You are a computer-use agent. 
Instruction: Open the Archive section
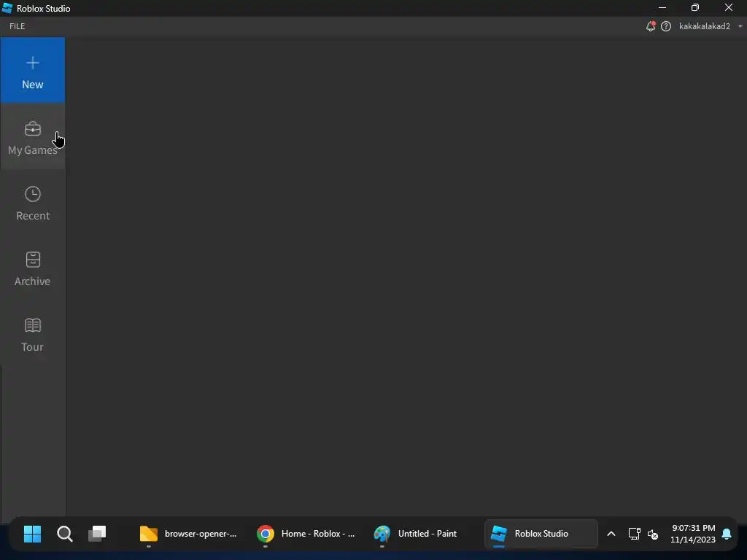pyautogui.click(x=32, y=268)
